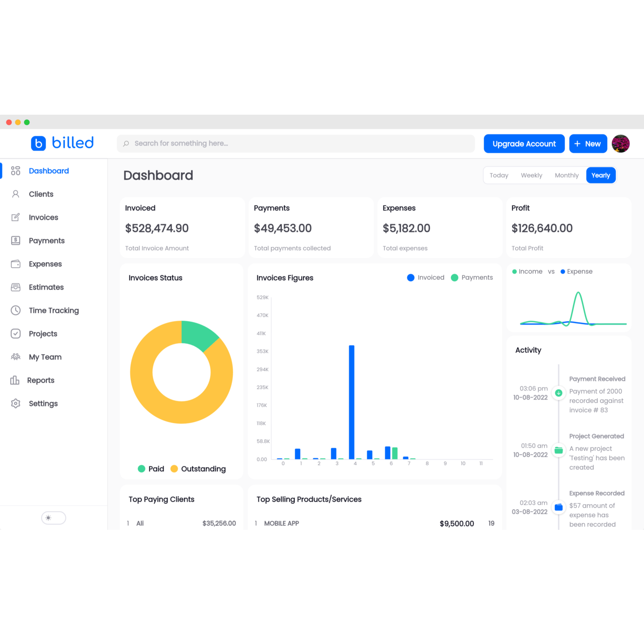Click the Reports bar chart icon
This screenshot has height=644, width=644.
pyautogui.click(x=15, y=380)
